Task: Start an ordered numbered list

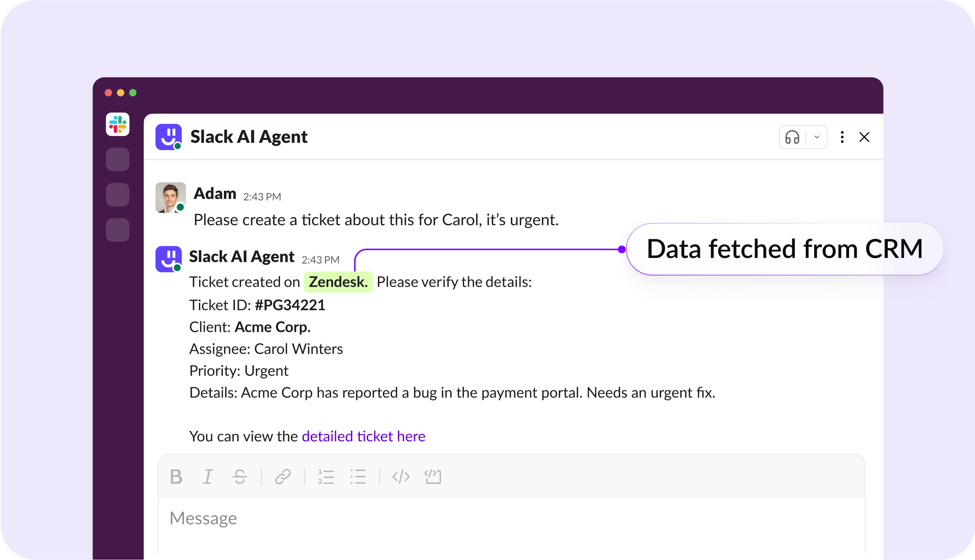Action: tap(326, 477)
